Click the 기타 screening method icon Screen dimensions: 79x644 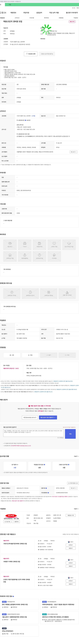(67, 355)
